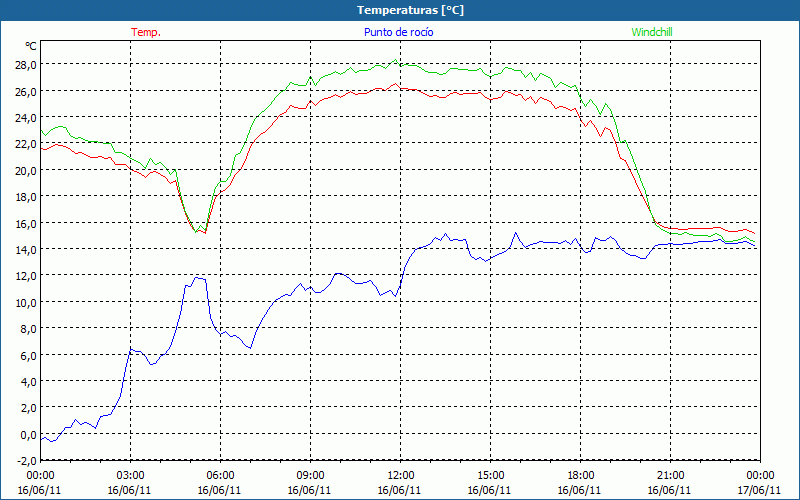Click the 12:00 time axis label

400,476
